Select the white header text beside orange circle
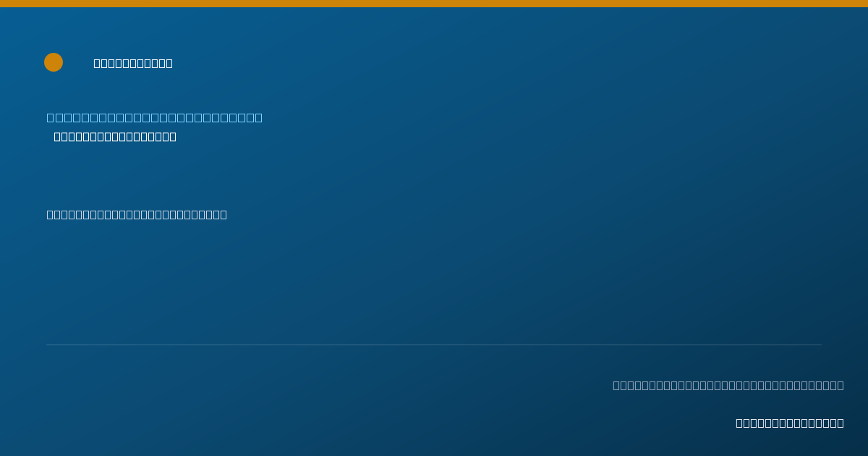The width and height of the screenshot is (868, 456). 133,63
